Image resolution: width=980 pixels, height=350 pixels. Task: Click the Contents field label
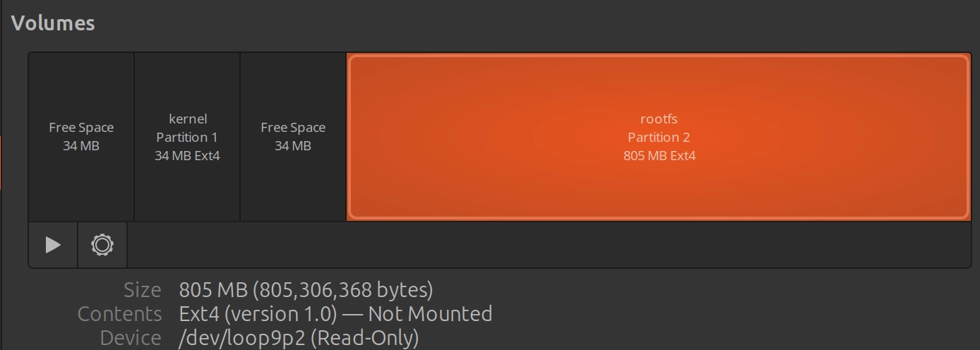pyautogui.click(x=119, y=313)
